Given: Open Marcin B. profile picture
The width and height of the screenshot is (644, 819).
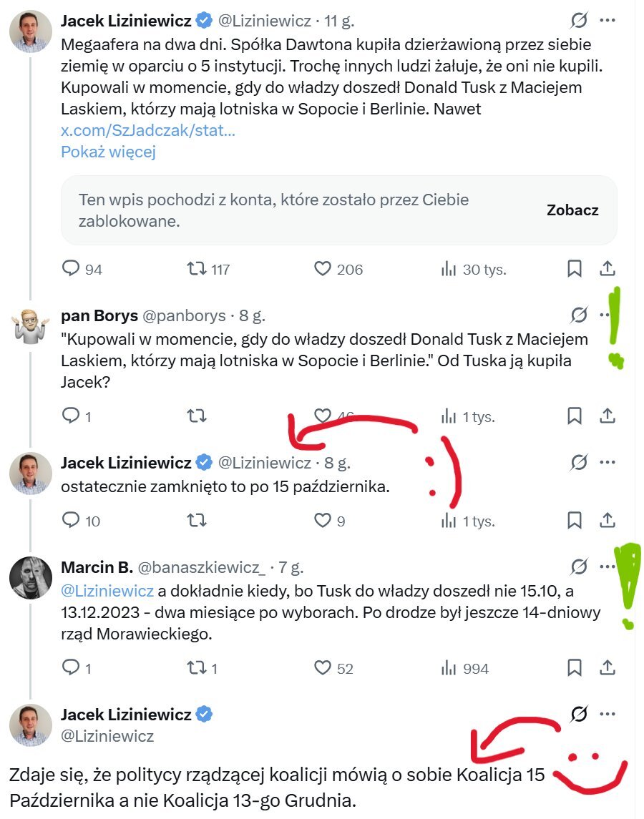Looking at the screenshot, I should (31, 577).
